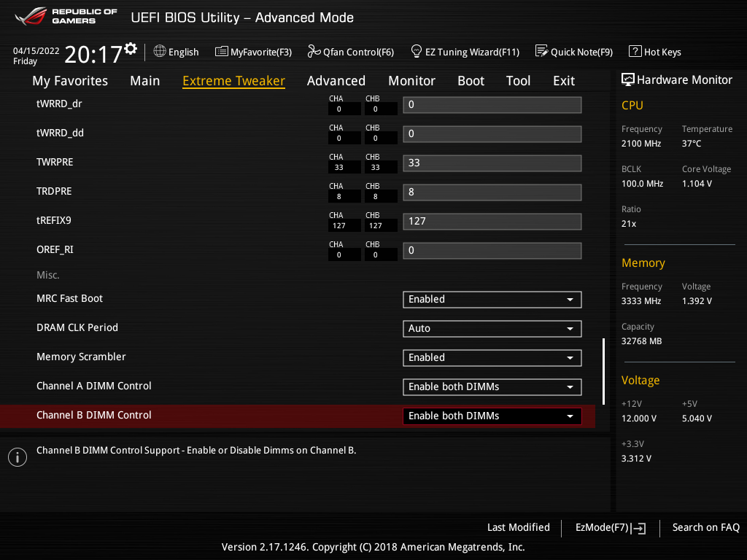
Task: Click the 2100 MHz CPU frequency value
Action: coord(641,144)
